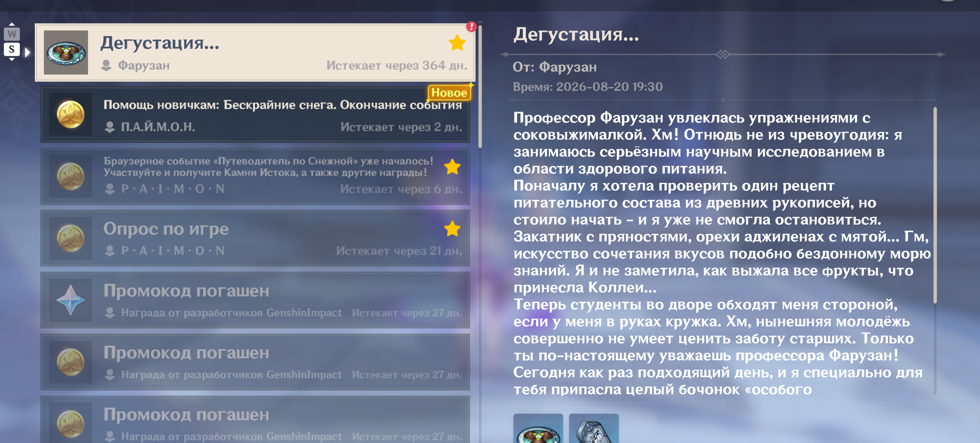Click the food dish icon on the Дегустация mail
The width and height of the screenshot is (980, 443).
pyautogui.click(x=66, y=53)
